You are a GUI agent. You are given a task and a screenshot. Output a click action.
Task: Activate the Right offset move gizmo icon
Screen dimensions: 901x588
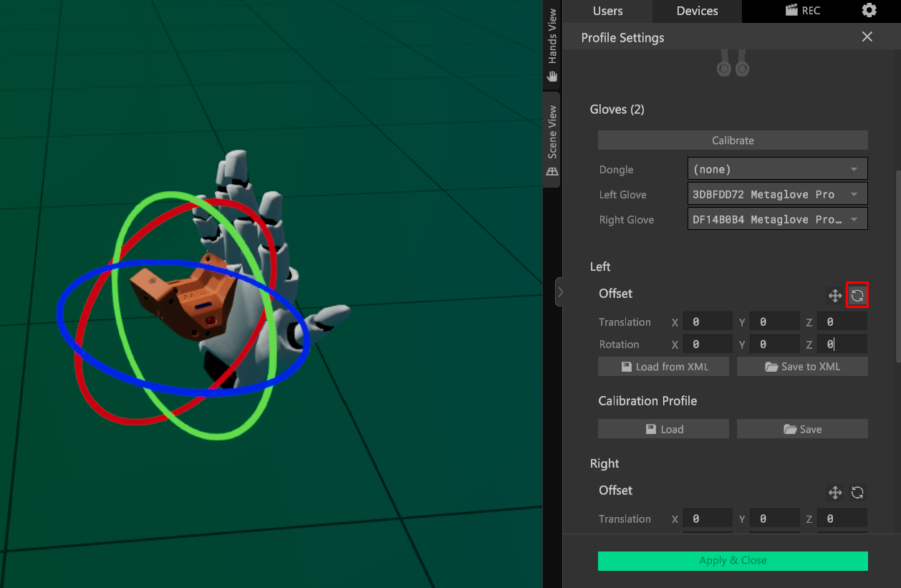[x=834, y=492]
